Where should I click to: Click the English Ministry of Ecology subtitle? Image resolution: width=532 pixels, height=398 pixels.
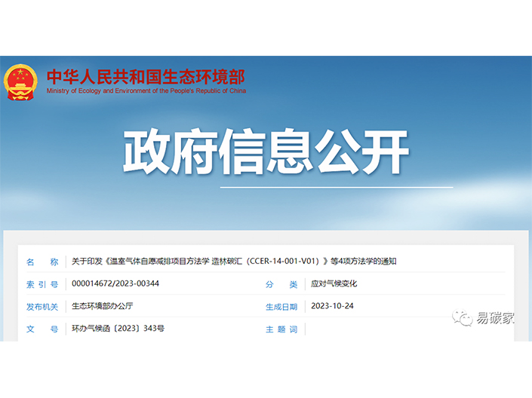point(146,91)
